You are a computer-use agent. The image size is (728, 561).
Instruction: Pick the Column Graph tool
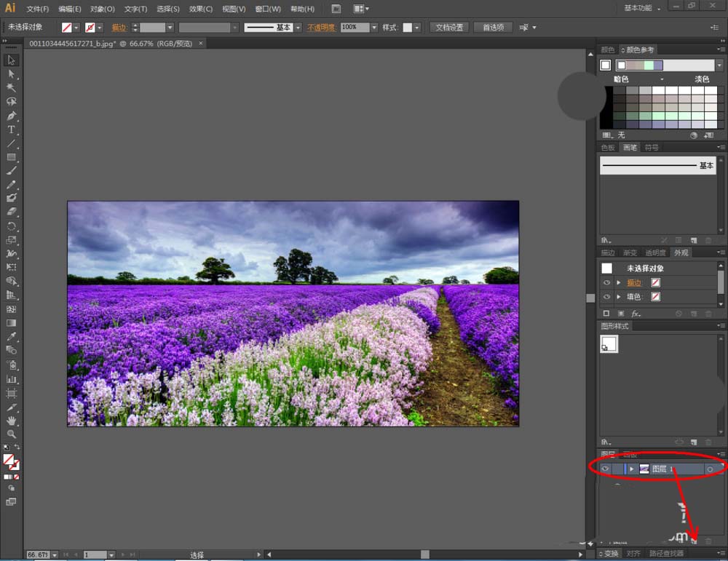11,379
